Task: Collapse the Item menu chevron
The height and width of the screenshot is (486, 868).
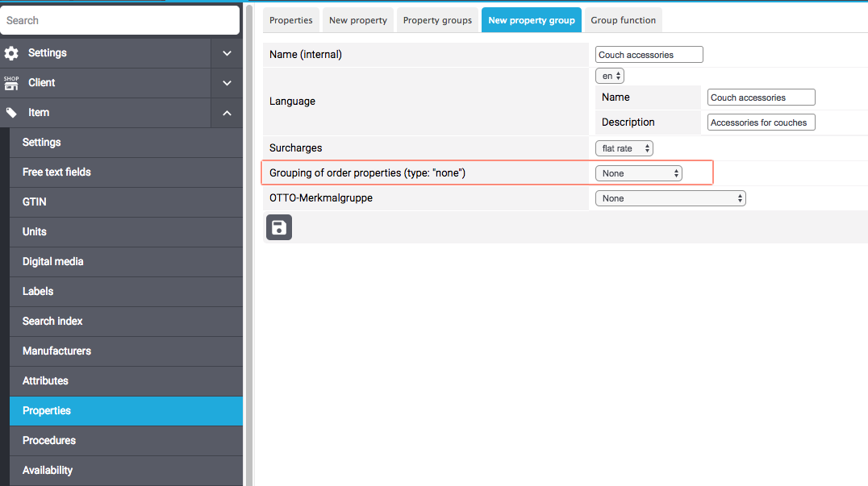Action: (227, 113)
